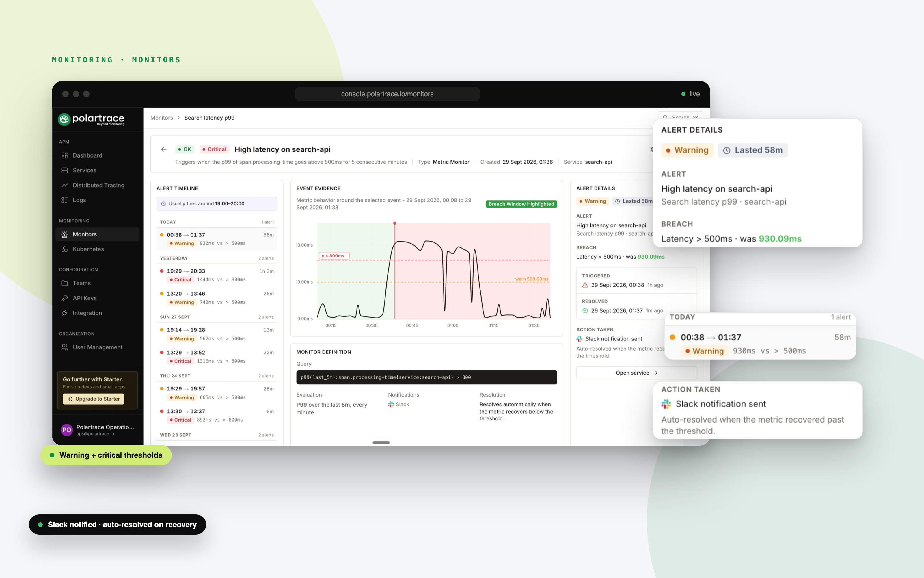Select the 13:29 → 13:52 critical alert
This screenshot has width=924, height=578.
click(x=217, y=357)
